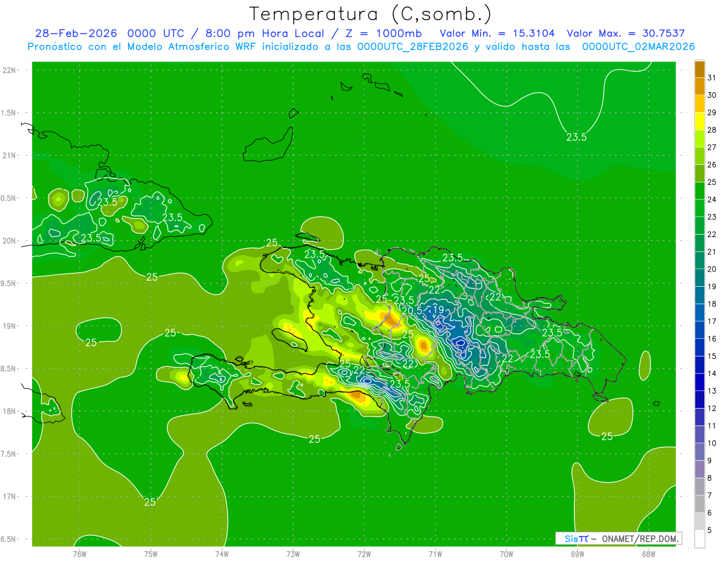This screenshot has width=728, height=562.
Task: Click the "5" value on the color scale
Action: (x=710, y=531)
